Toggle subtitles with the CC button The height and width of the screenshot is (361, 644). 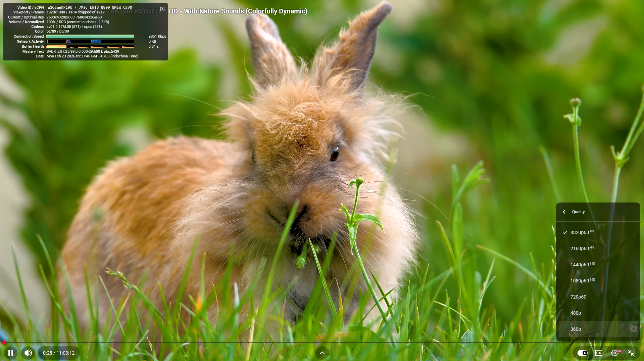coord(598,353)
